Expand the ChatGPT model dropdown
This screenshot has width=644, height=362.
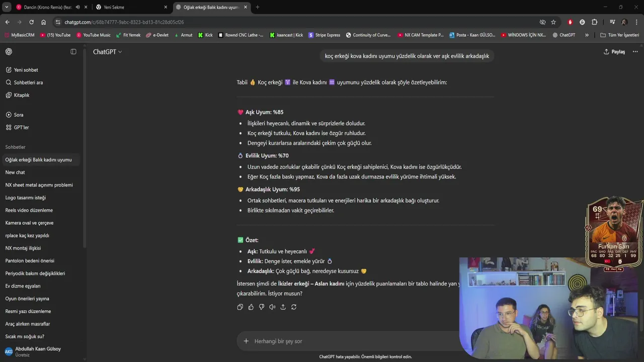click(107, 52)
